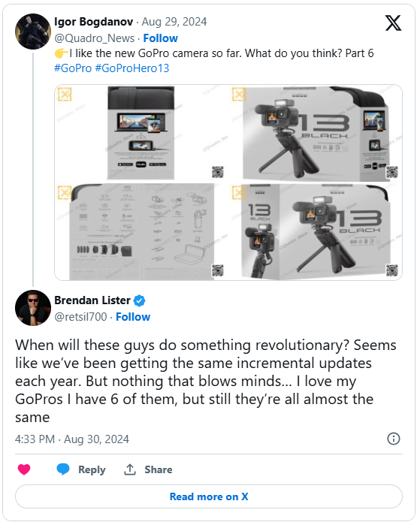Open the bottom-left accessories diagram photo

tap(141, 231)
